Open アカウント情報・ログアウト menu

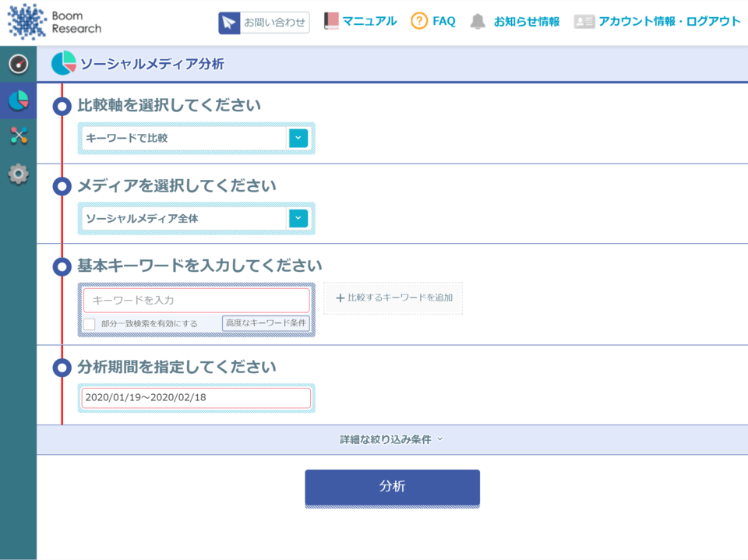coord(669,22)
